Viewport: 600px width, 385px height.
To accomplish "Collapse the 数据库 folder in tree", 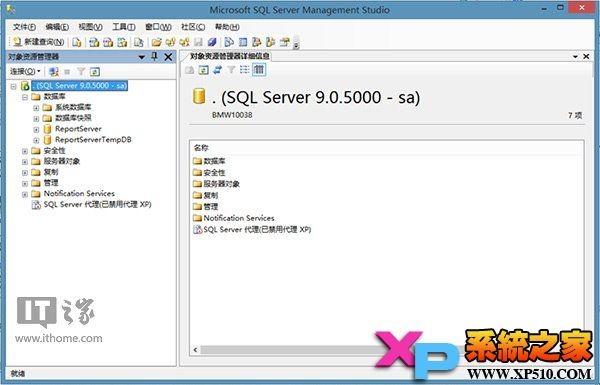I will (25, 97).
